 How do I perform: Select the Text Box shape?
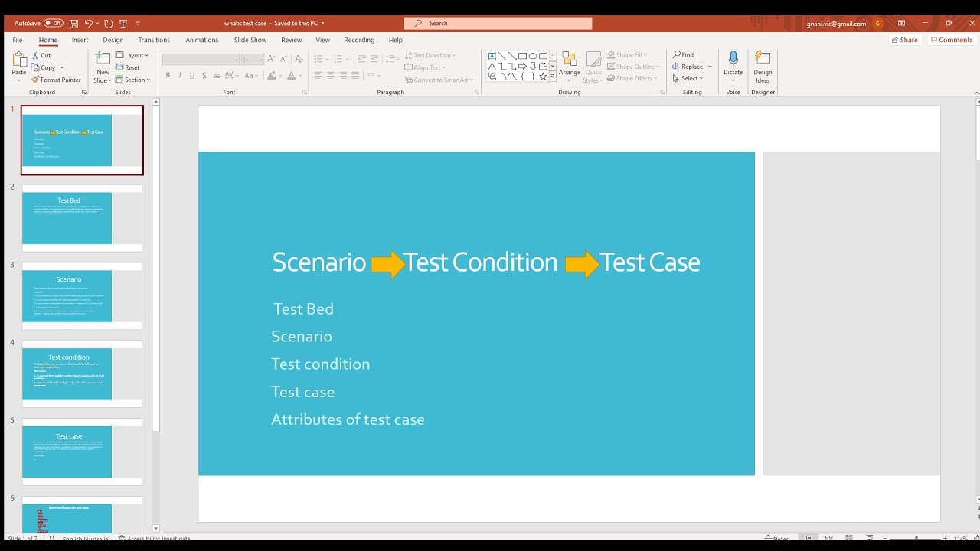pos(492,56)
